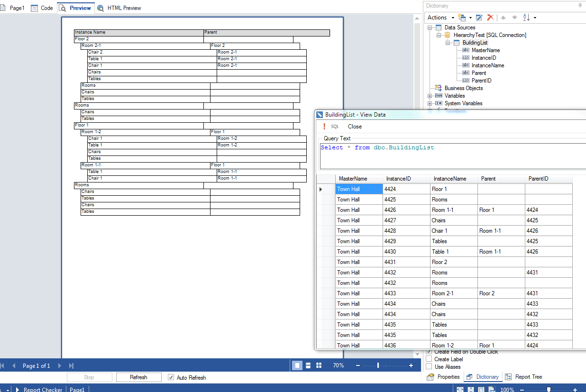Select single page view mode icon
Screen dimensions: 586x392
298,365
